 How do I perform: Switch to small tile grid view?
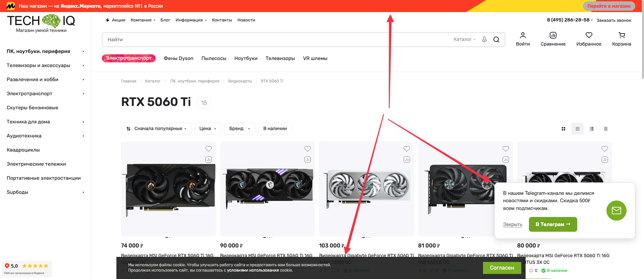pyautogui.click(x=578, y=129)
